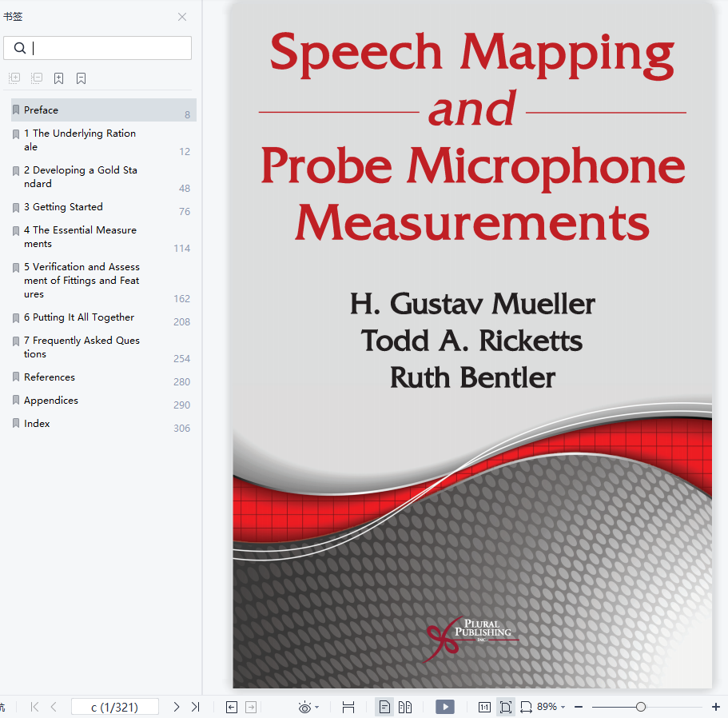728x718 pixels.
Task: Open the Preface bookmark
Action: (104, 110)
